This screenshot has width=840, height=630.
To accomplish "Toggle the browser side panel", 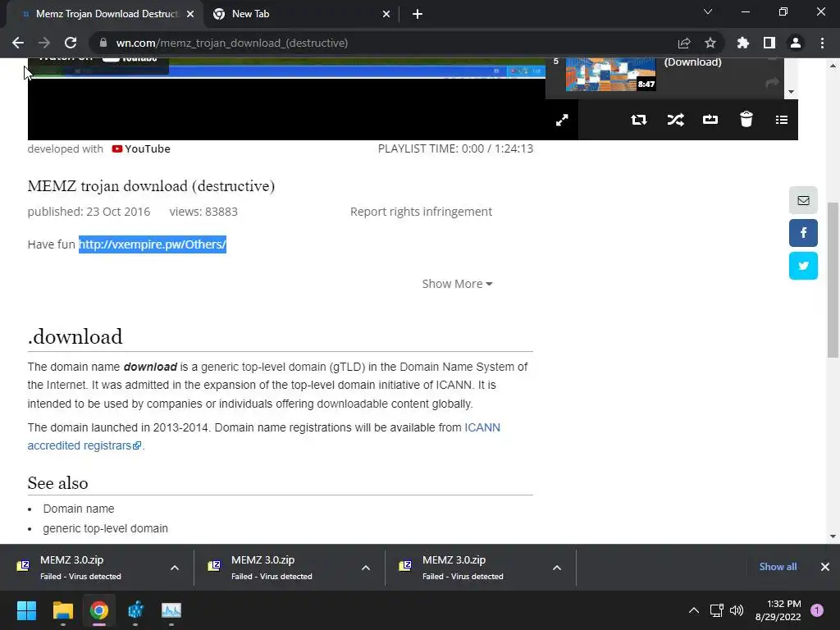I will [x=769, y=43].
